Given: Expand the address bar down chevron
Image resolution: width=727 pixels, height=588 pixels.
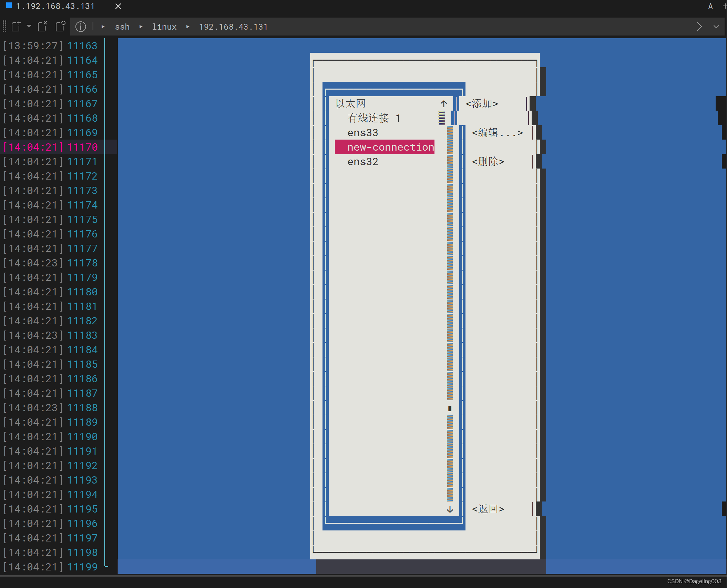Looking at the screenshot, I should (x=716, y=27).
